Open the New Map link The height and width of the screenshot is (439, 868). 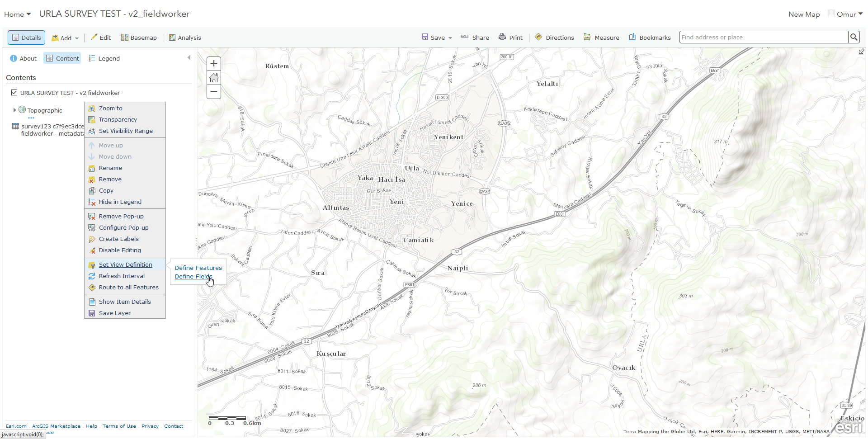tap(804, 14)
